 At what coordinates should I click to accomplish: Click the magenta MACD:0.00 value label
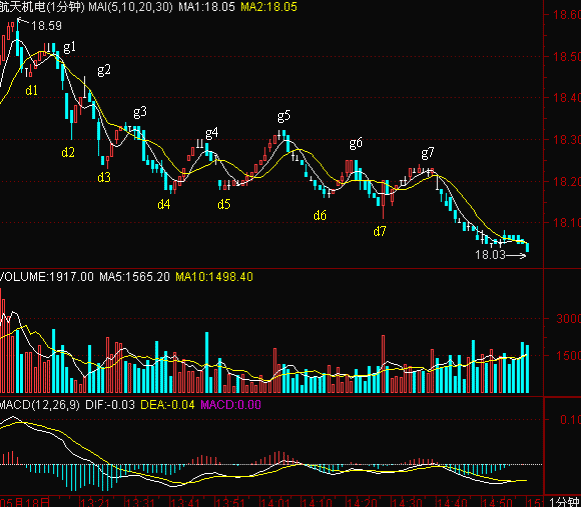click(x=230, y=405)
